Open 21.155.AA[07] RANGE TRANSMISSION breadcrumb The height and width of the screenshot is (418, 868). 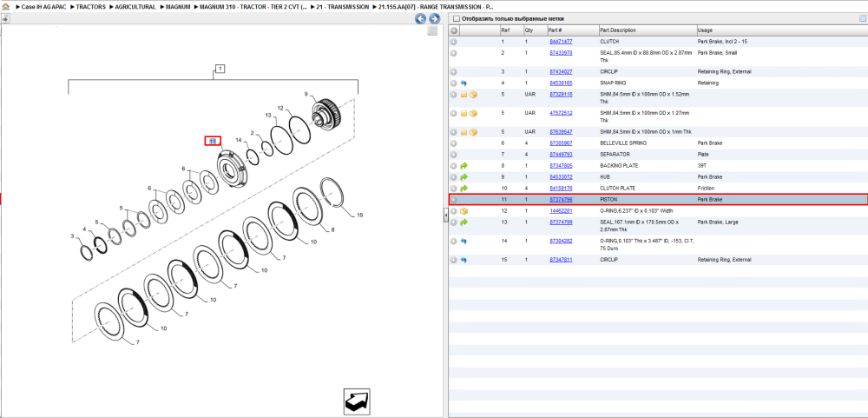point(436,7)
